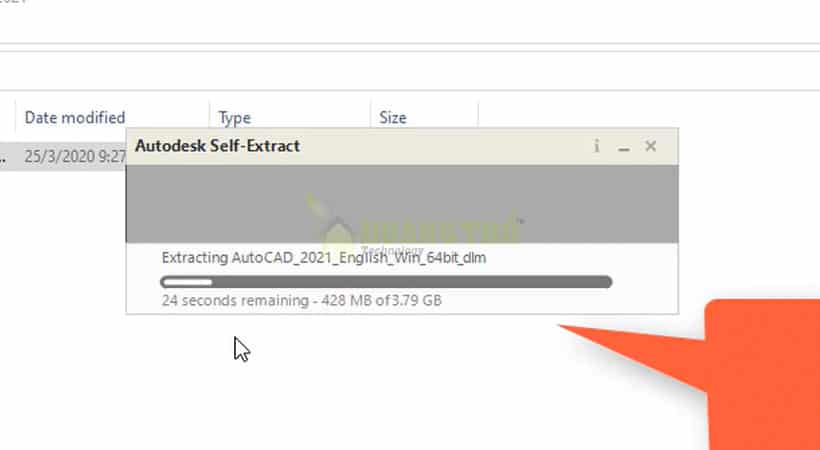Select the file row dated 25/3/2020
Viewport: 820px width, 450px height.
[x=63, y=156]
